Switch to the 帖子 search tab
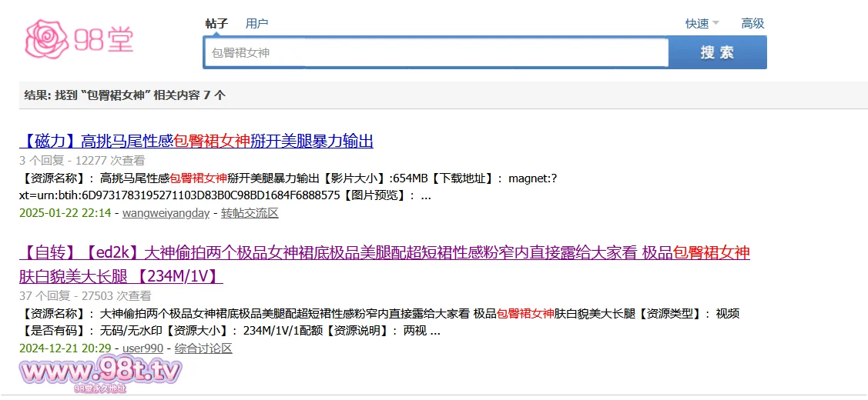868x400 pixels. coord(216,23)
